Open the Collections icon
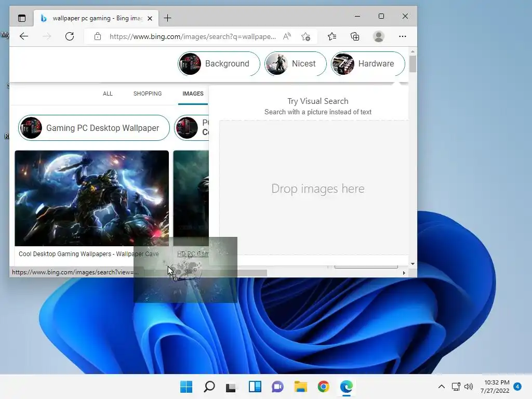Screen dimensions: 532x399 tap(355, 36)
